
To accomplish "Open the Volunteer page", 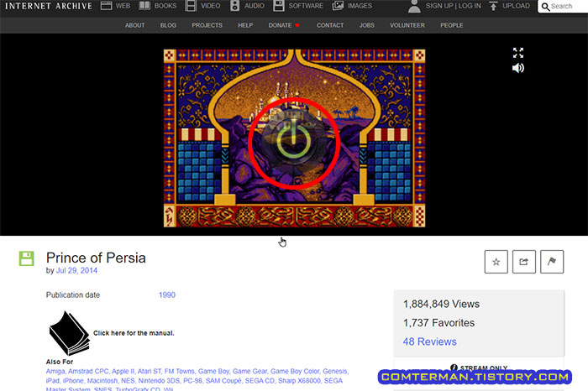I will tap(407, 25).
